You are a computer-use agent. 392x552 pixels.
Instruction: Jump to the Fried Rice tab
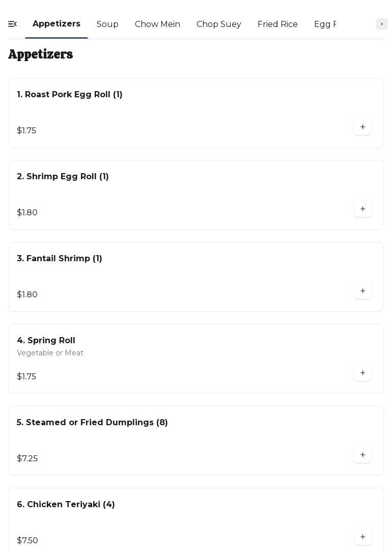pos(277,24)
